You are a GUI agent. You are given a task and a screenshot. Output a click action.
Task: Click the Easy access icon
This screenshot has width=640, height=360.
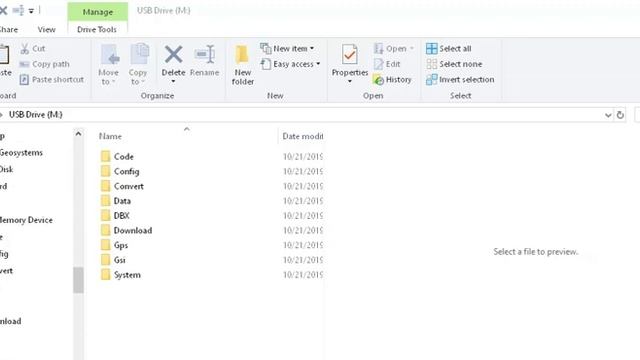click(x=265, y=64)
